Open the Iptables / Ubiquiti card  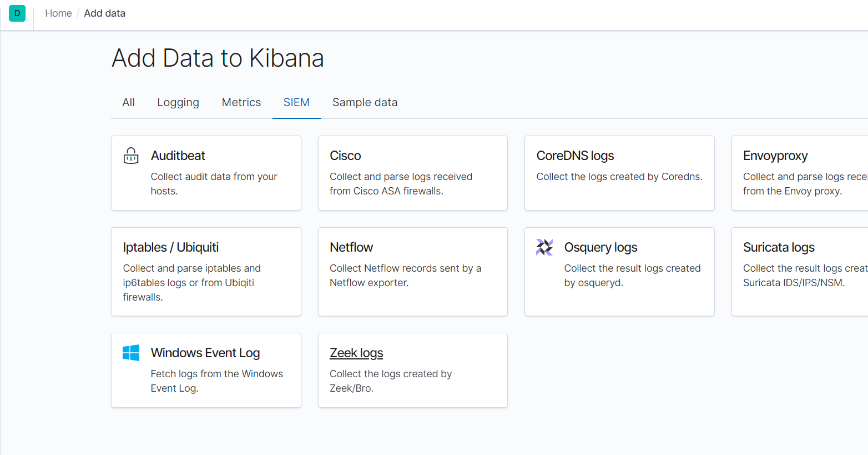click(206, 271)
